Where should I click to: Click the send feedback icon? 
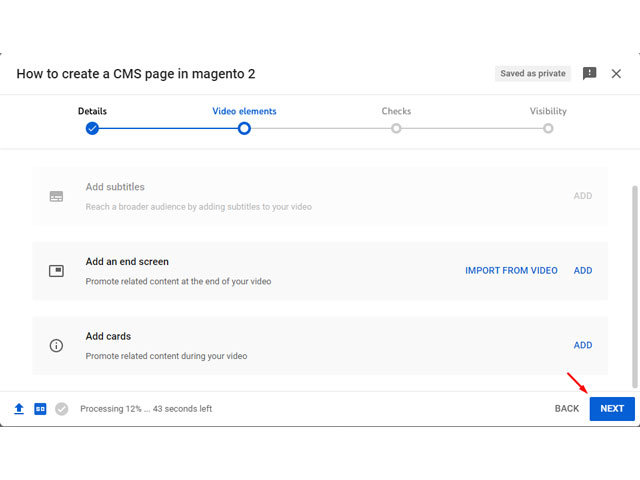click(589, 73)
